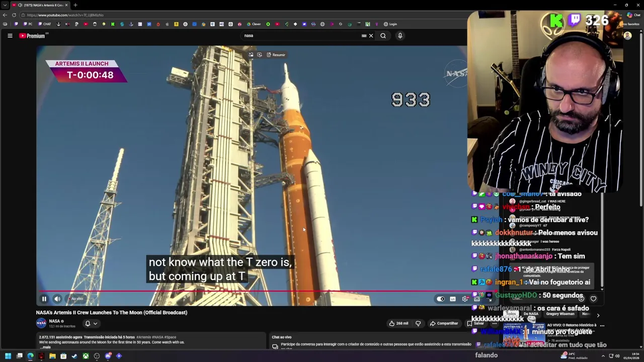Viewport: 644px width, 362px height.
Task: Open options menu for the recommended video
Action: coord(602,325)
